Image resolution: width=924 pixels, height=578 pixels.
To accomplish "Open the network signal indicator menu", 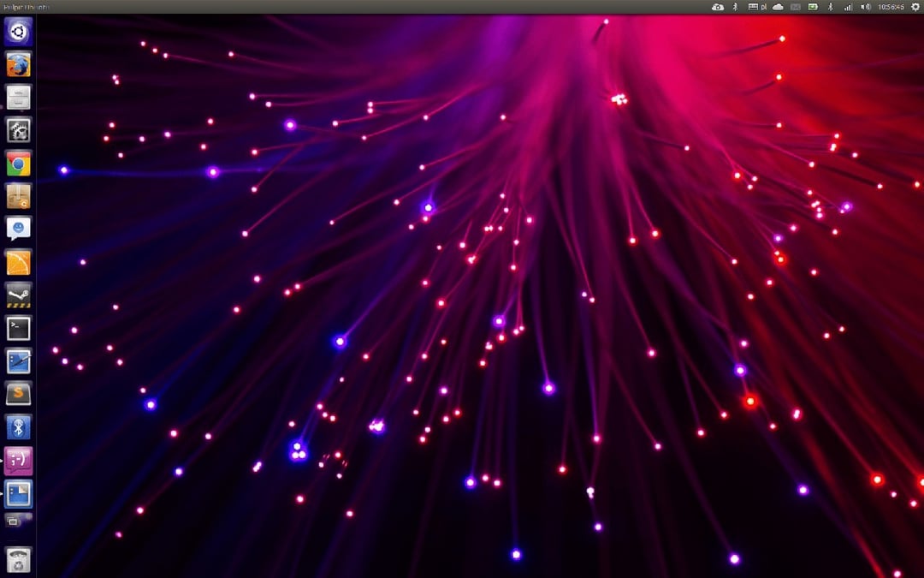I will point(847,7).
